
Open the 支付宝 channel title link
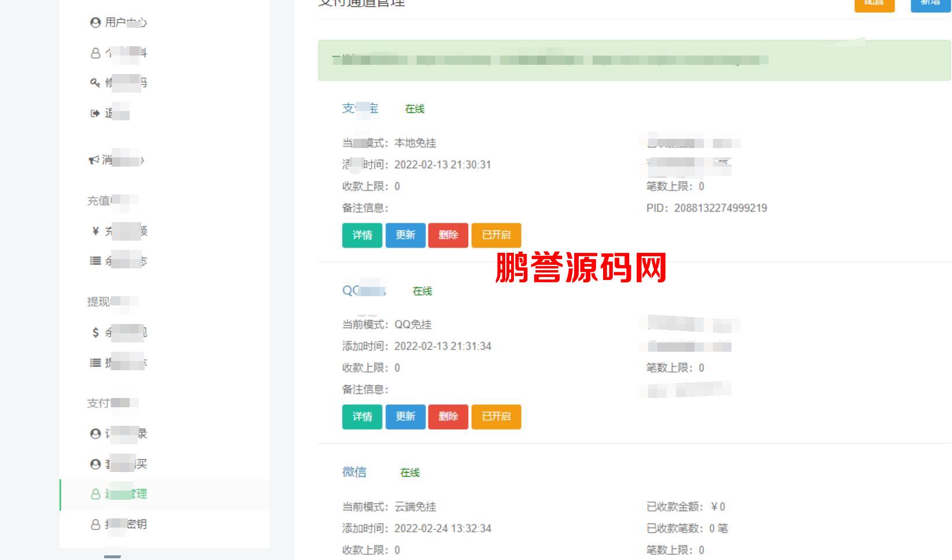coord(360,108)
